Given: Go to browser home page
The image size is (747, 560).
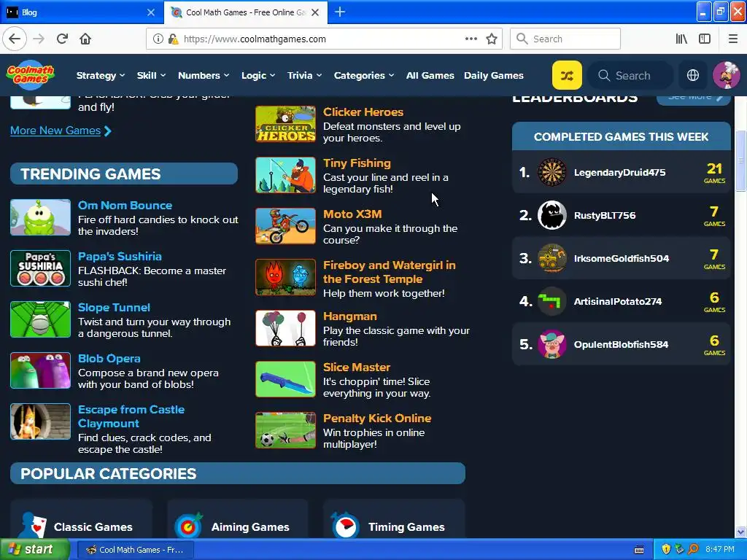Looking at the screenshot, I should pyautogui.click(x=85, y=39).
